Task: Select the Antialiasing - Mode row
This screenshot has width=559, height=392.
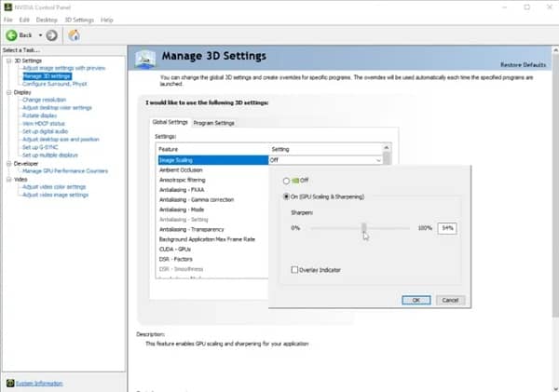Action: [x=212, y=210]
